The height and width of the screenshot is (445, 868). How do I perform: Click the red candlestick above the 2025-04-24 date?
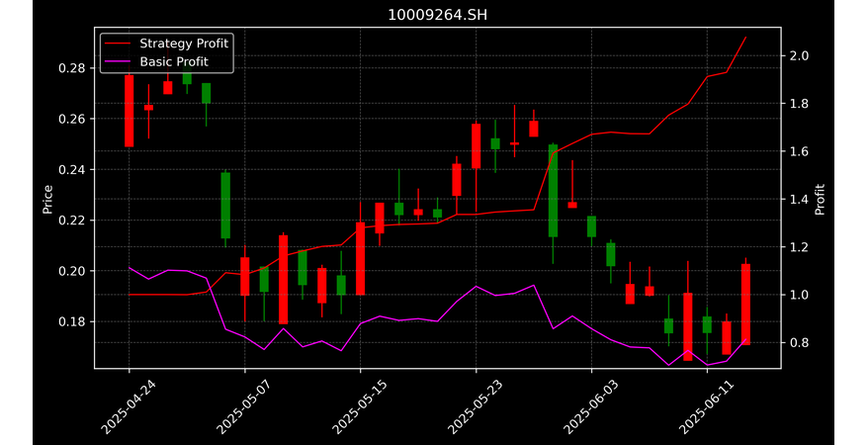pyautogui.click(x=129, y=111)
